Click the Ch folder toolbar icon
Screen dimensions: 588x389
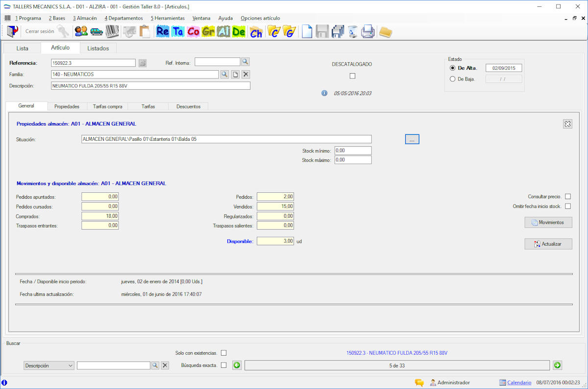(256, 32)
